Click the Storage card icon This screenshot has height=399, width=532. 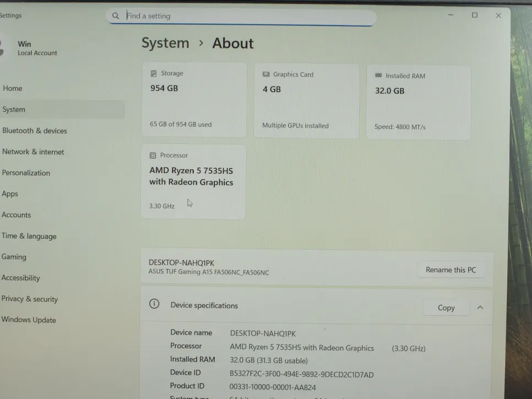(x=154, y=73)
